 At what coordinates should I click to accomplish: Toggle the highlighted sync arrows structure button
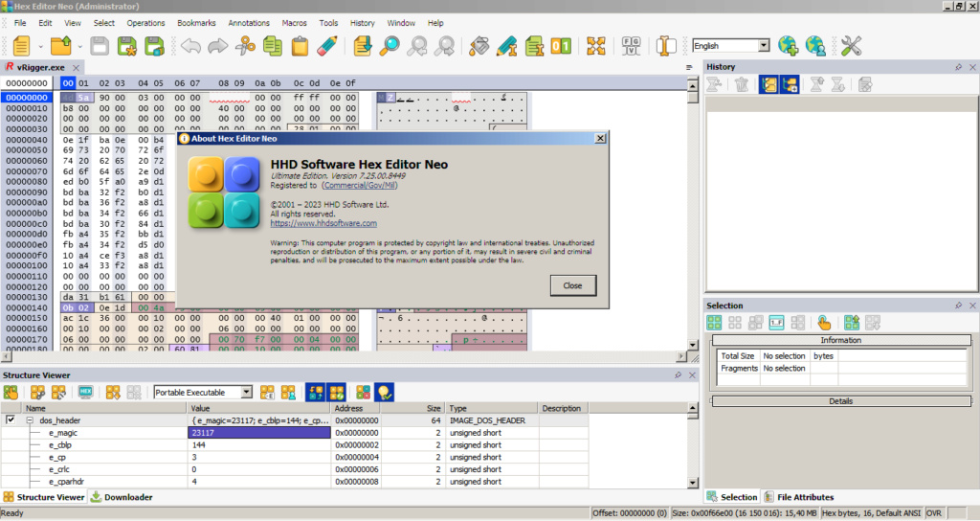[x=316, y=392]
